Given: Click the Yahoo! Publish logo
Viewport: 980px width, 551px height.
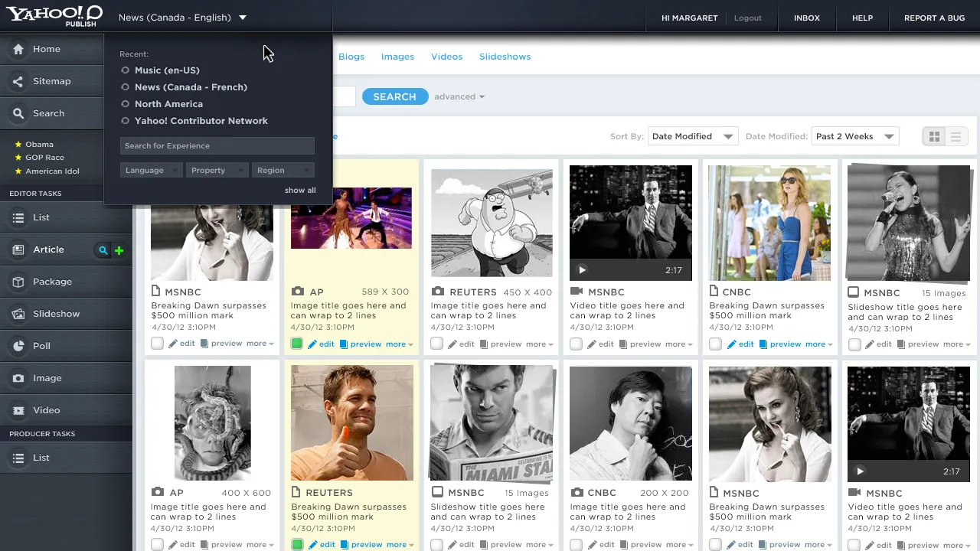Looking at the screenshot, I should (54, 15).
